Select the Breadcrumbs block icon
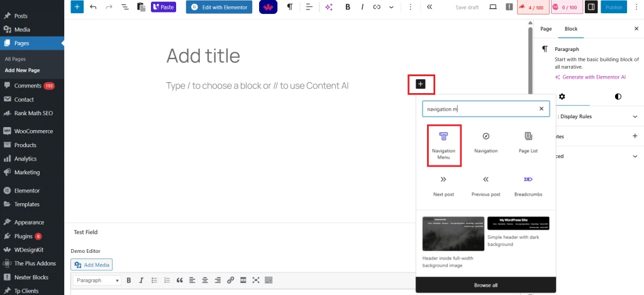644x295 pixels. [528, 179]
